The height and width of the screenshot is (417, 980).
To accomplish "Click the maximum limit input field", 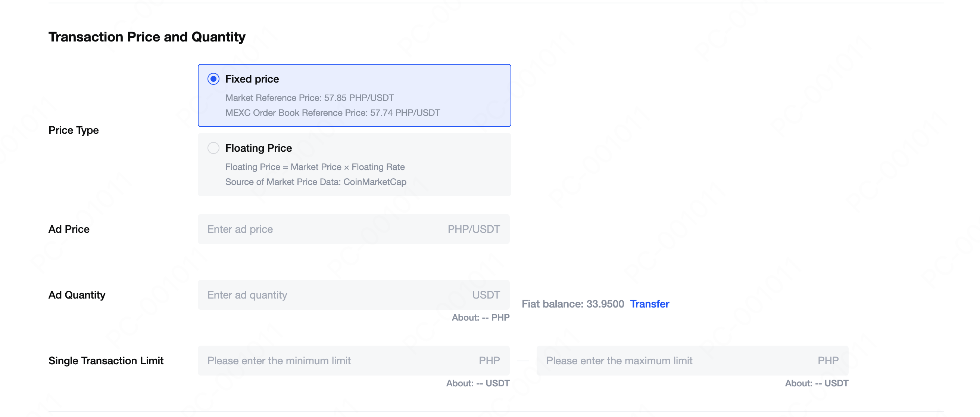I will click(x=692, y=360).
